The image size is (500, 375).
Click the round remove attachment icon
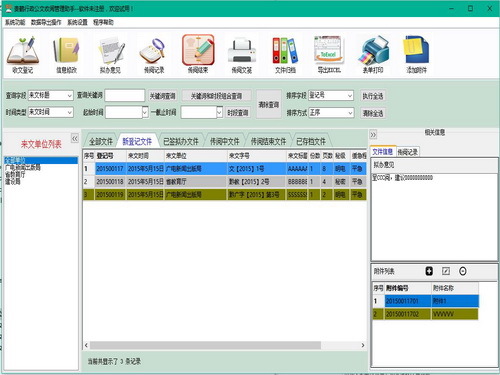(x=462, y=271)
